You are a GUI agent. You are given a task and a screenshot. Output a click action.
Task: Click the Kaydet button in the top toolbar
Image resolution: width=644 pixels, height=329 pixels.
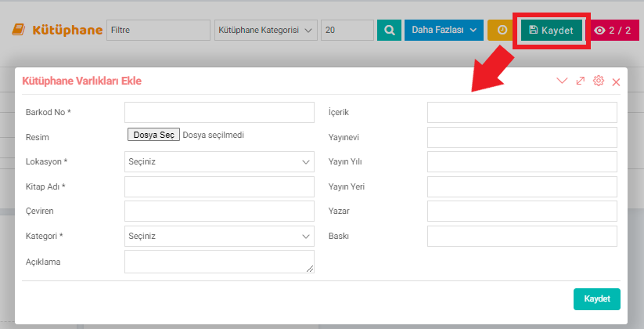[552, 30]
